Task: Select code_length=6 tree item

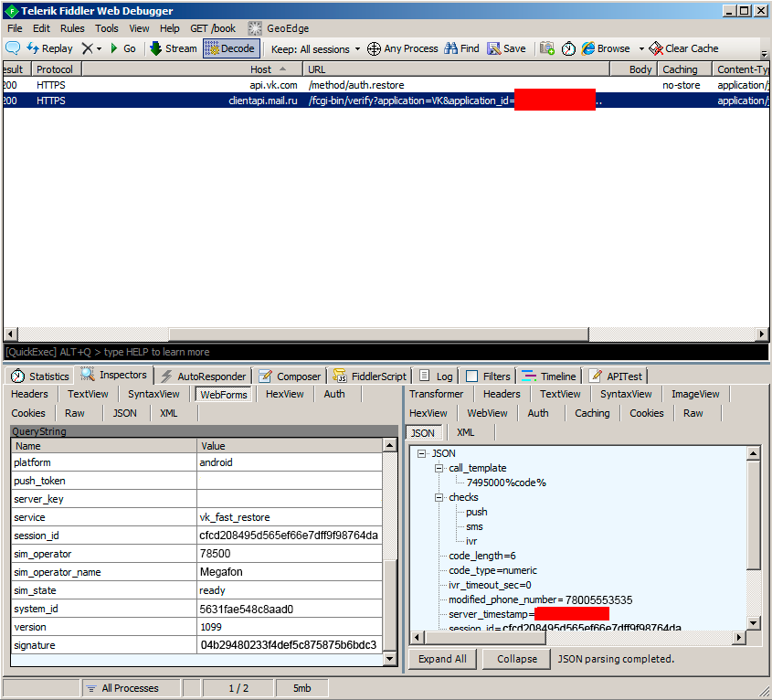Action: pos(482,556)
